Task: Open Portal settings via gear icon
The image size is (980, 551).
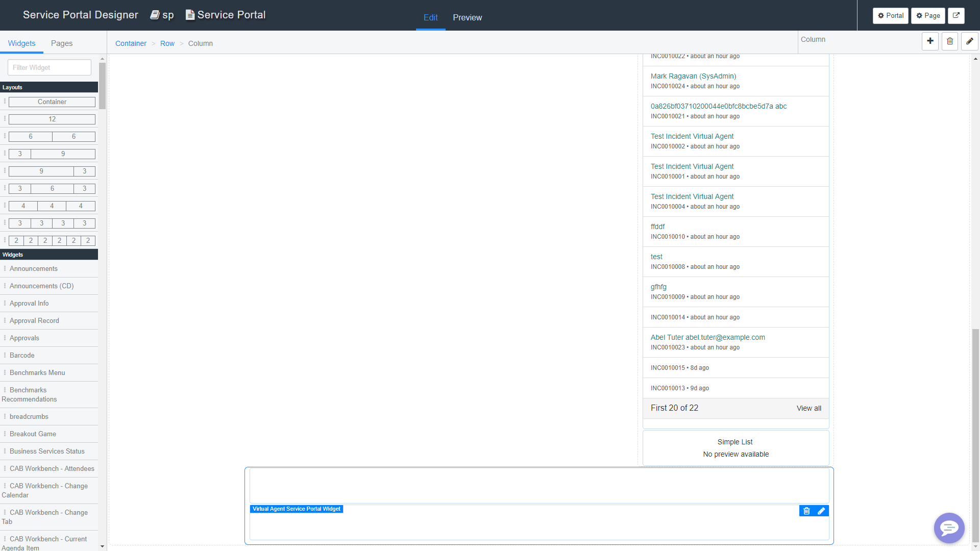Action: coord(890,16)
